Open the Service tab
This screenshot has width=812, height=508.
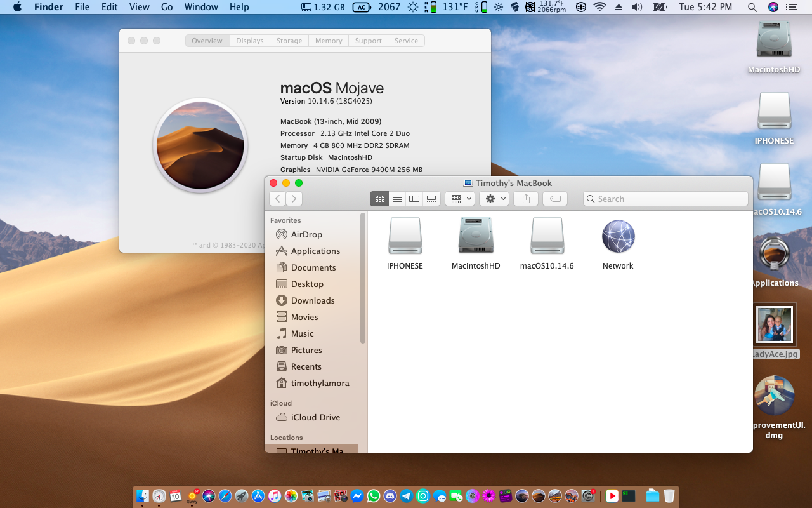[406, 41]
